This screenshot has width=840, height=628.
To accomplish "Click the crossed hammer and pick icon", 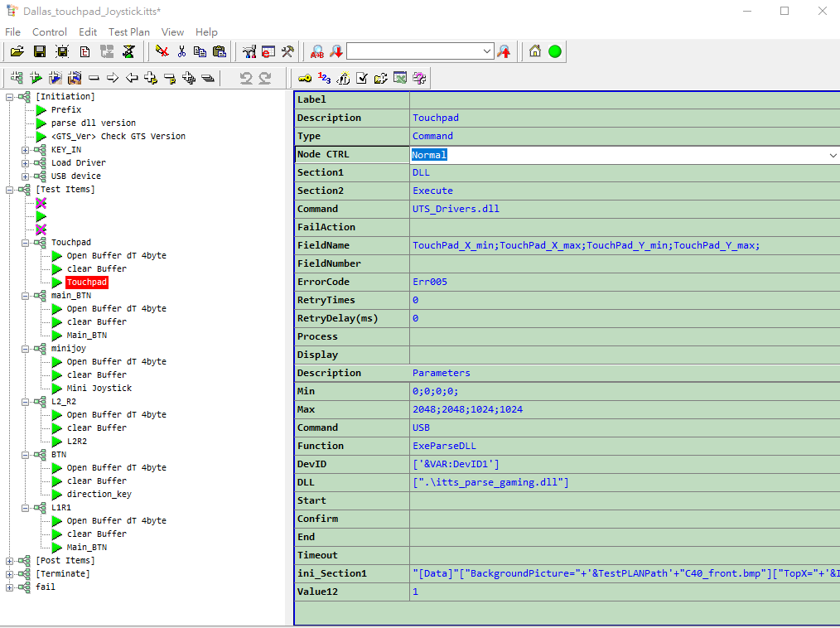I will point(287,51).
